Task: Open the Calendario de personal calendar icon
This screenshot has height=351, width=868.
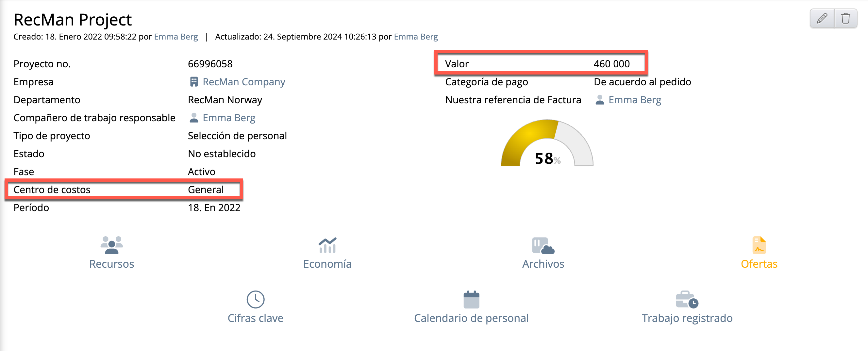Action: pyautogui.click(x=471, y=299)
